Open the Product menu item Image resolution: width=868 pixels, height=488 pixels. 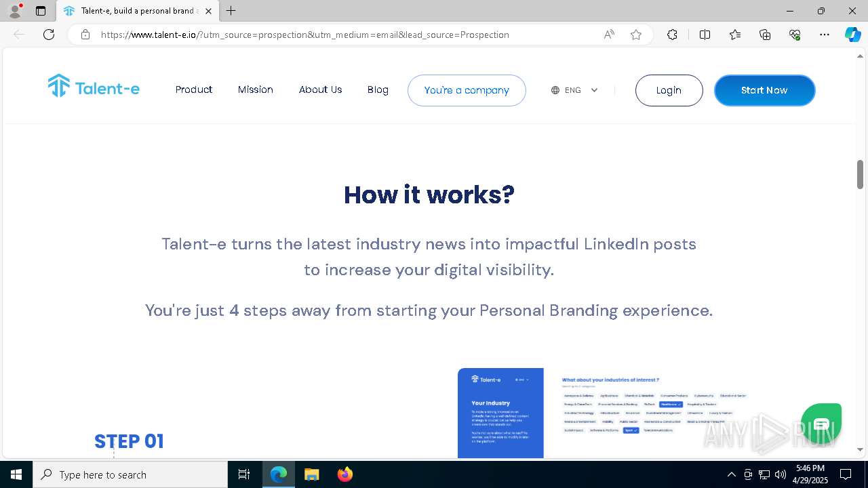[x=194, y=89]
